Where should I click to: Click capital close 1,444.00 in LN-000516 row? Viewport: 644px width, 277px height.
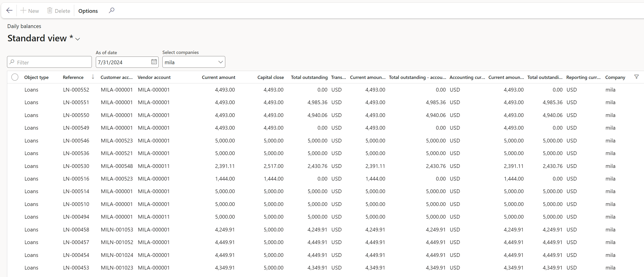click(x=273, y=179)
